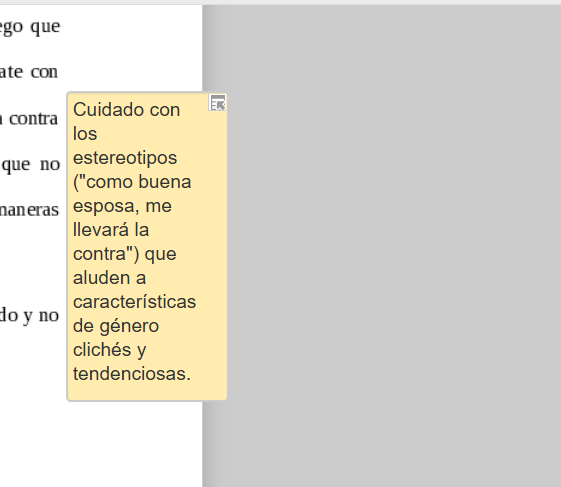Click the comment text 'de género'
The height and width of the screenshot is (487, 561).
pyautogui.click(x=116, y=326)
